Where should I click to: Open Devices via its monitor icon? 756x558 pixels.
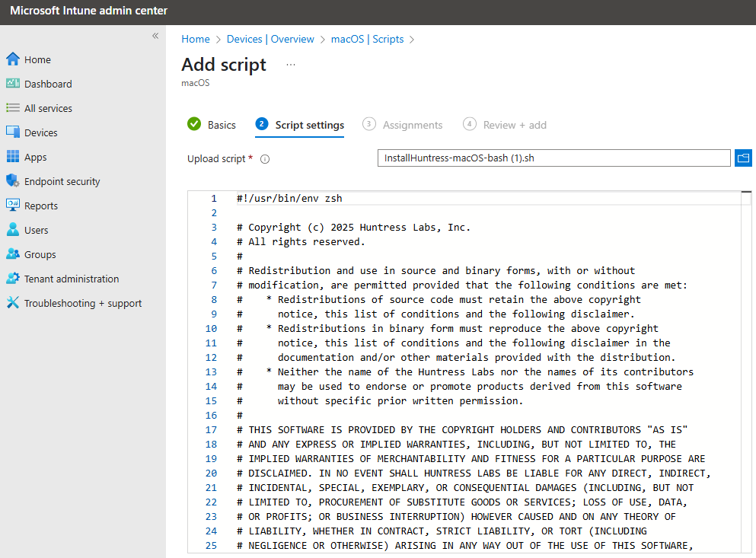point(13,132)
